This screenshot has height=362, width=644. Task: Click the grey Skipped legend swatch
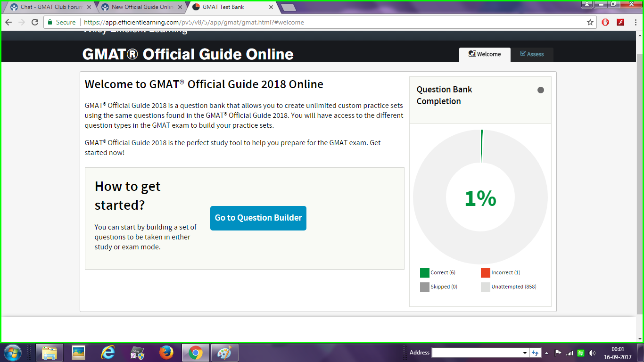click(425, 287)
